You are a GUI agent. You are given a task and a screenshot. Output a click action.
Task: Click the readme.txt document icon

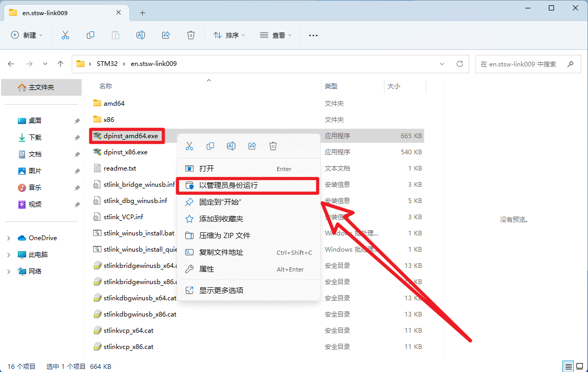pyautogui.click(x=97, y=168)
